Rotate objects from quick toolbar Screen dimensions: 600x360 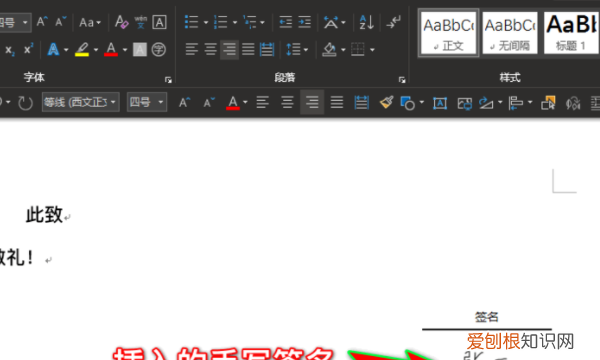pyautogui.click(x=486, y=103)
